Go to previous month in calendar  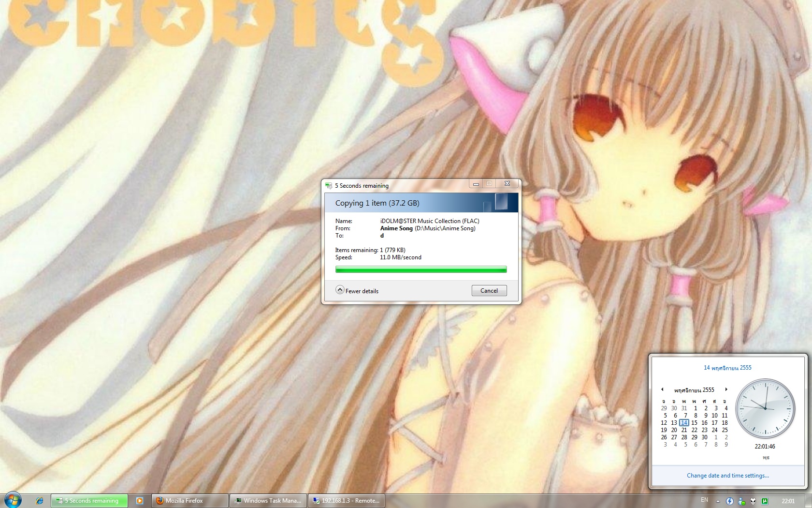(x=662, y=389)
